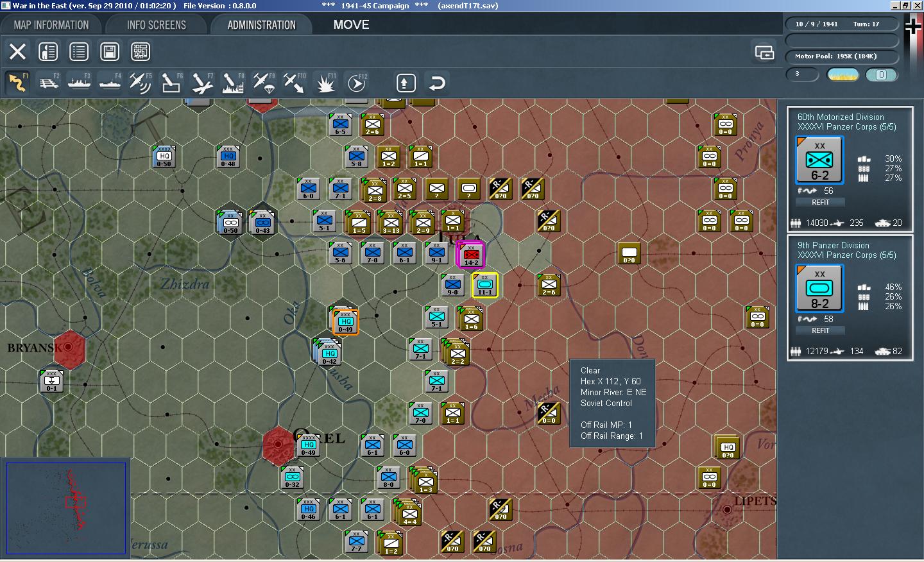Select the Bomb Unit (F6) icon
Image resolution: width=924 pixels, height=562 pixels.
tap(171, 83)
